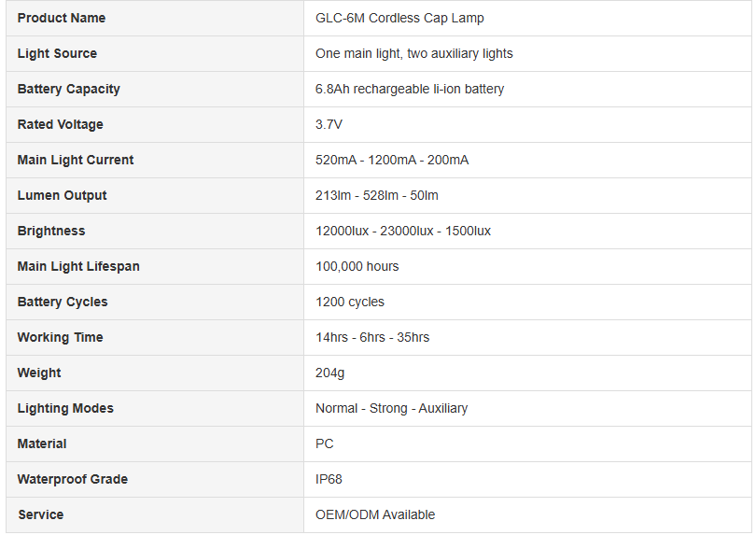Select the GLC-6M Cordless Cap Lamp text
The width and height of the screenshot is (756, 535).
click(399, 18)
